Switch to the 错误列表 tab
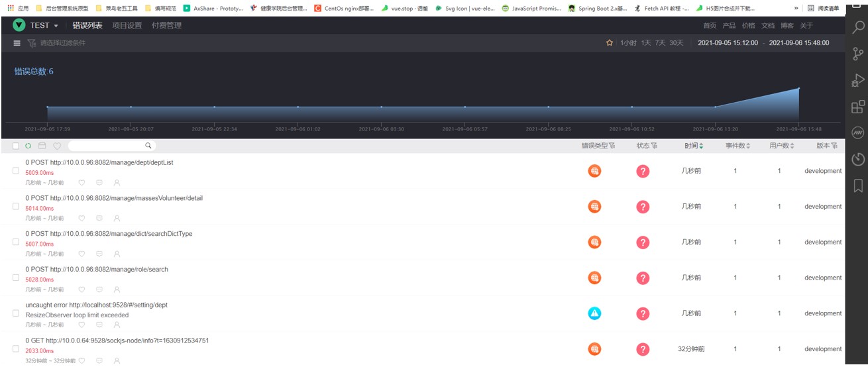Viewport: 868px width, 367px height. pyautogui.click(x=87, y=25)
